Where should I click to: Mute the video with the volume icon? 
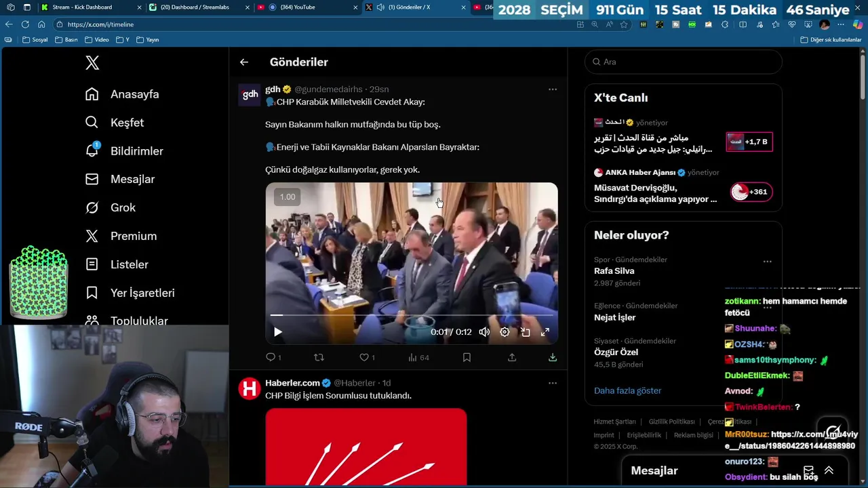[x=484, y=332]
